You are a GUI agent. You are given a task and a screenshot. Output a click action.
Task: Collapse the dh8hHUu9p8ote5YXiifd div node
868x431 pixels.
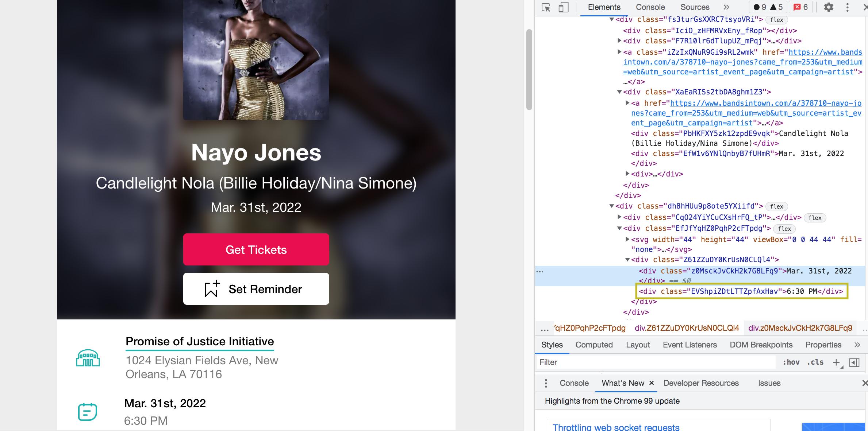[x=611, y=206]
